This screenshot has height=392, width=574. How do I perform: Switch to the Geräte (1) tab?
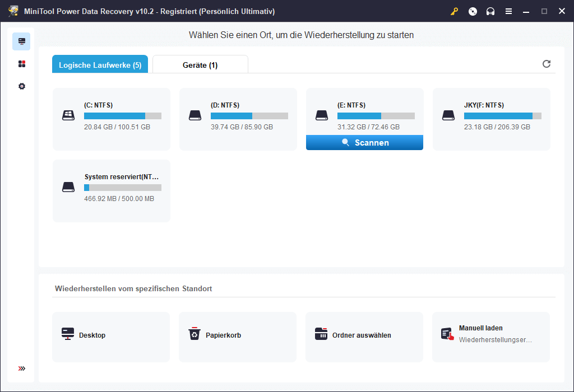click(x=200, y=64)
